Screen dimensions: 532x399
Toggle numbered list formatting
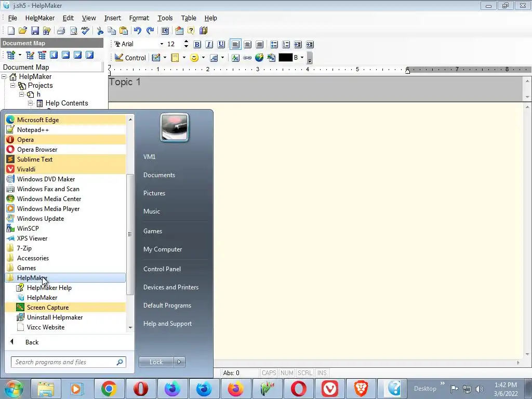(286, 45)
